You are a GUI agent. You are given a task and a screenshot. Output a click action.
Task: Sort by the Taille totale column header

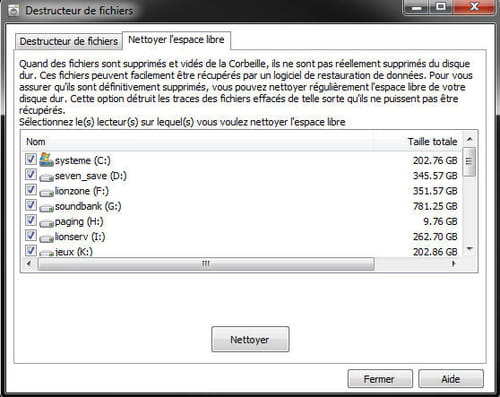point(417,142)
